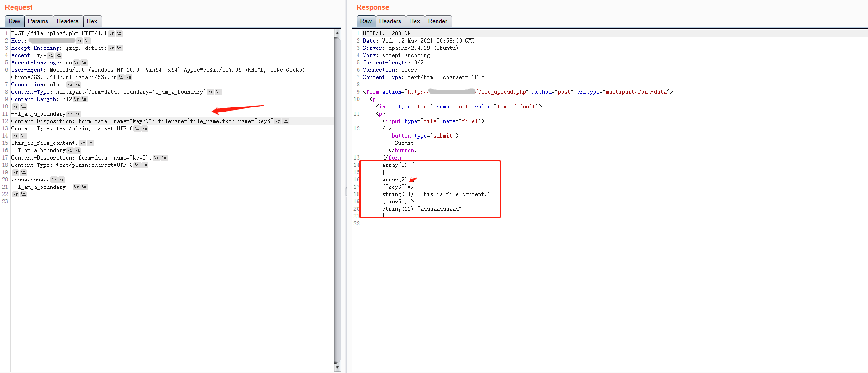Open the request Headers tab
This screenshot has width=868, height=373.
pyautogui.click(x=67, y=21)
